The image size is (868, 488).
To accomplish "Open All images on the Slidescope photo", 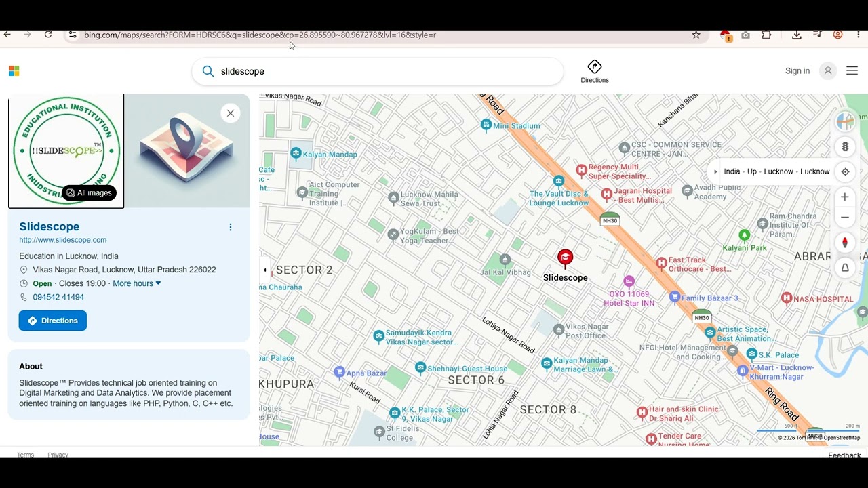I will pos(89,193).
